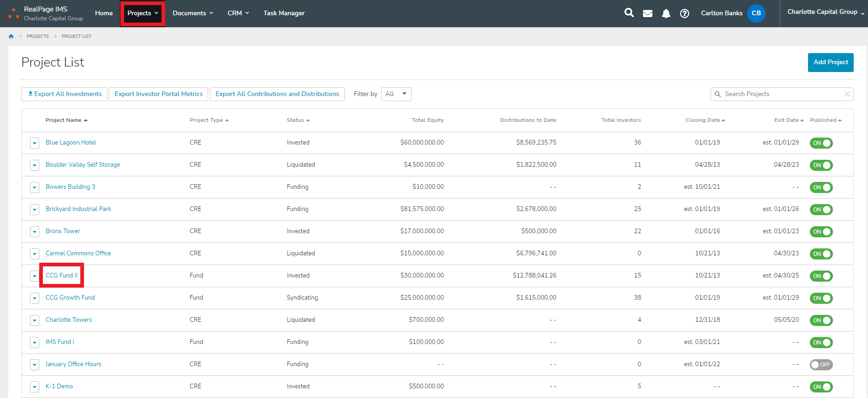Go to home via breadcrumb house icon
Screen dimensions: 868x398
click(11, 36)
